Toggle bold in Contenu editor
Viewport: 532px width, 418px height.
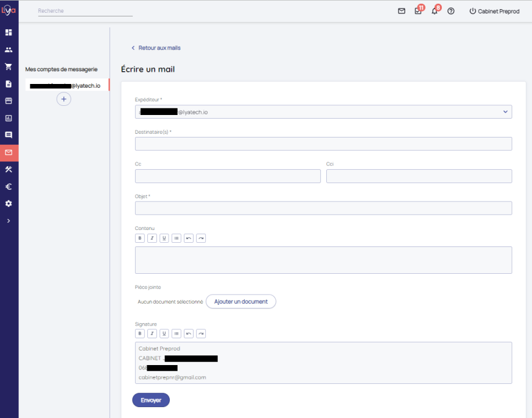tap(140, 239)
